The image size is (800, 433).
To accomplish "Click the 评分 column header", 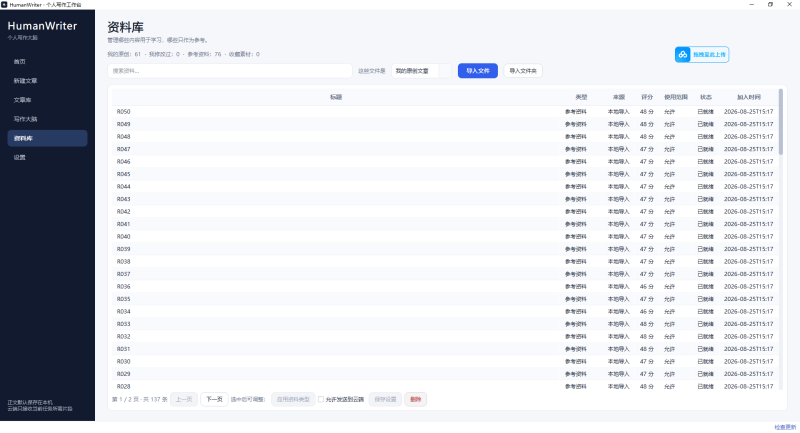I will point(647,97).
